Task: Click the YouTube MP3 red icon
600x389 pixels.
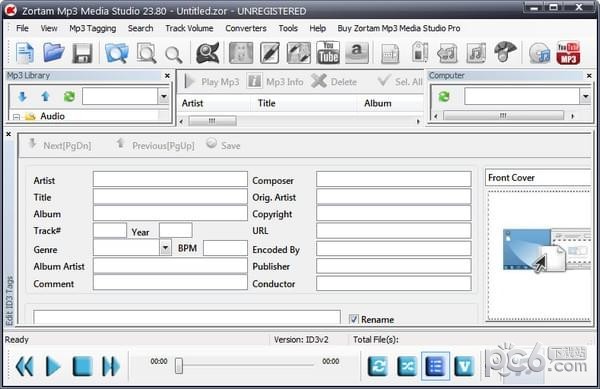Action: (x=568, y=53)
